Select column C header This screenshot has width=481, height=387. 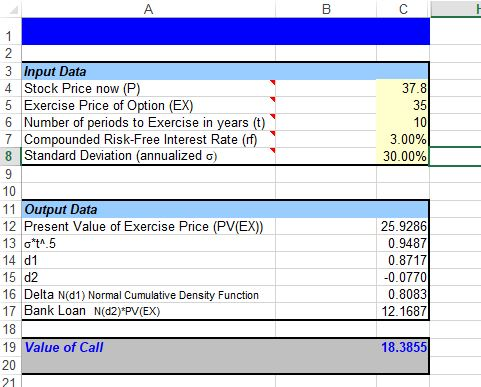[x=403, y=9]
